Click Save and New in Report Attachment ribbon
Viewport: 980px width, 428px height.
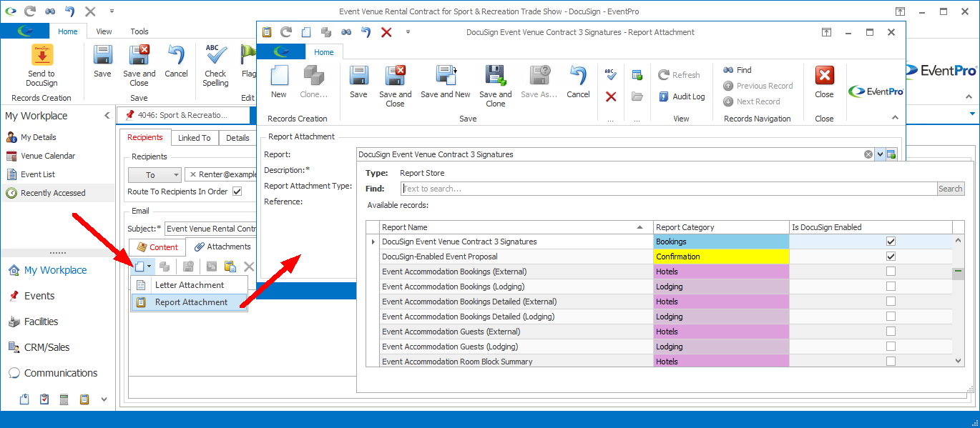point(446,82)
